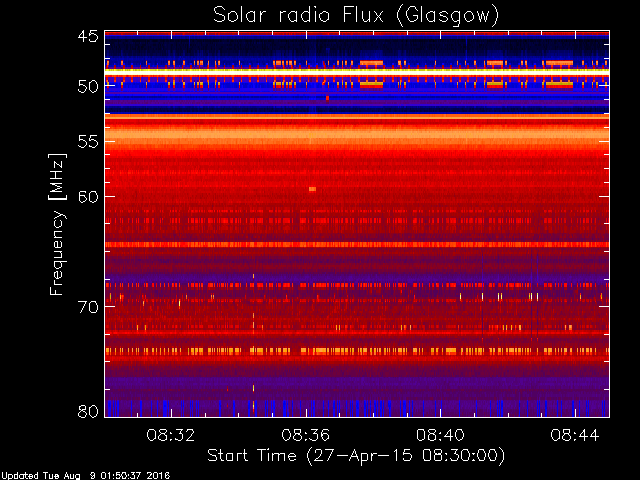The height and width of the screenshot is (480, 640).
Task: Click the 'Frequency [MHz]' axis title
Action: (x=57, y=224)
